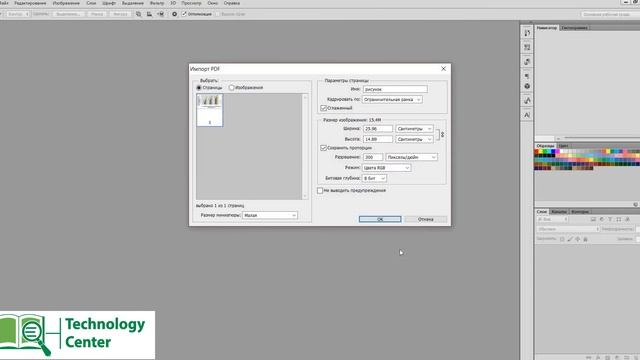Viewport: 640px width, 360px height.
Task: Toggle Оптимизация checkbox in options bar
Action: pos(184,14)
